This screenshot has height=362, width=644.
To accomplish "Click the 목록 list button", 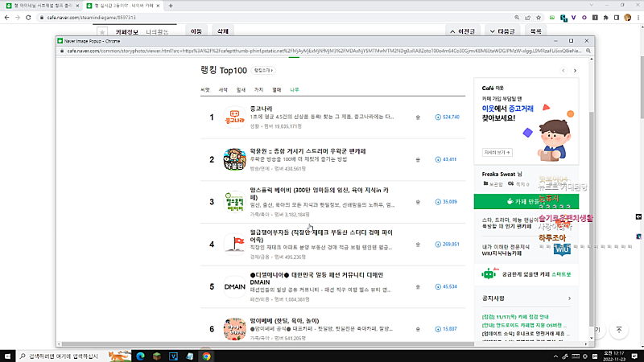I will point(535,31).
